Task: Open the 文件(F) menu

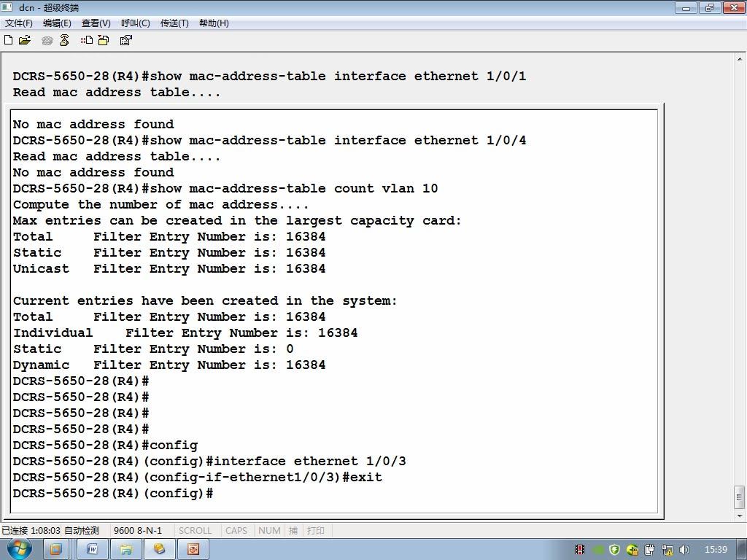Action: point(18,23)
